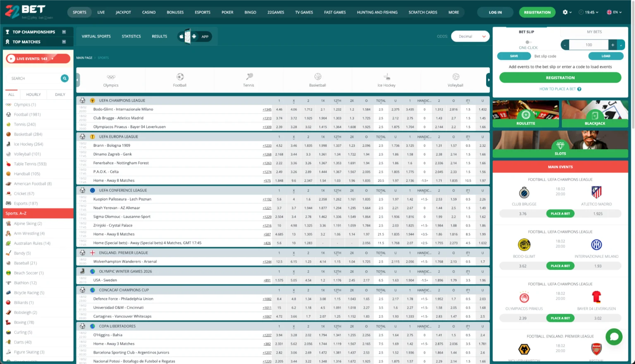Open the Decimal odds dropdown
This screenshot has height=364, width=635.
point(470,36)
